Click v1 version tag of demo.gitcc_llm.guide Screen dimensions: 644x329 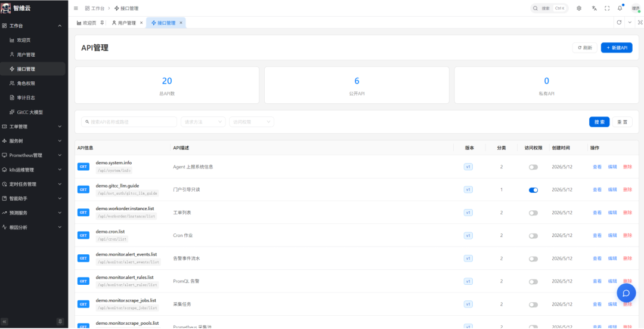click(468, 190)
